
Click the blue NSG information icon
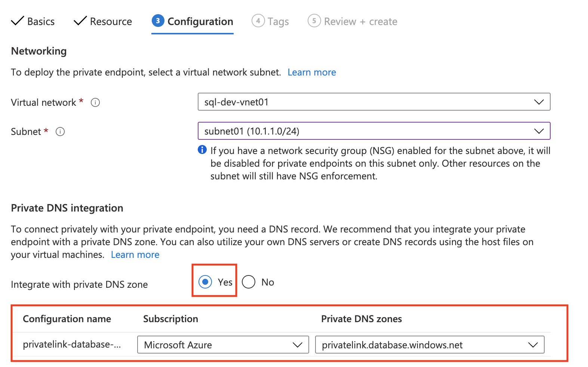coord(202,150)
